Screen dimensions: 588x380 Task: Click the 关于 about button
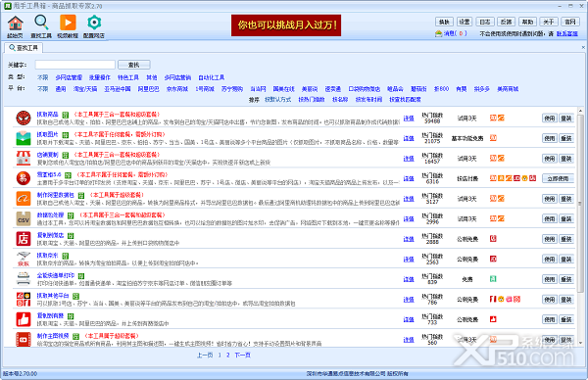pyautogui.click(x=549, y=22)
